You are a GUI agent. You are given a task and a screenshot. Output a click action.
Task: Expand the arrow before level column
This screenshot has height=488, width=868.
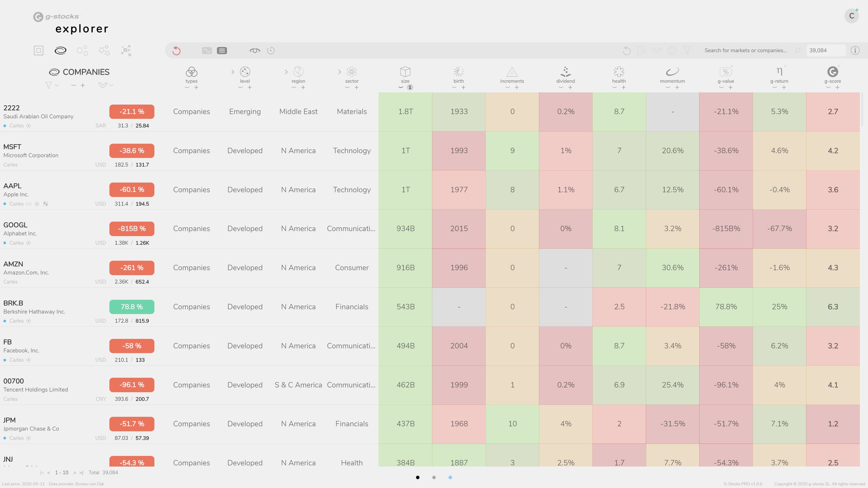tap(233, 72)
